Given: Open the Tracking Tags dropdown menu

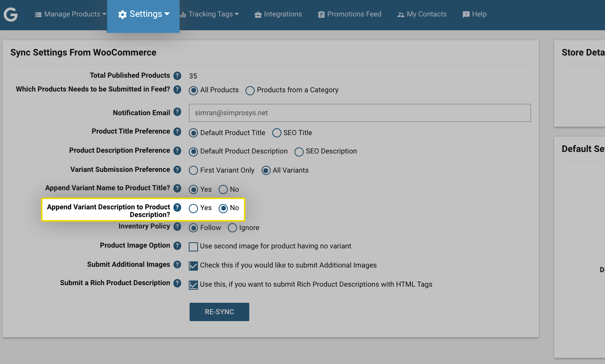Looking at the screenshot, I should click(x=209, y=15).
